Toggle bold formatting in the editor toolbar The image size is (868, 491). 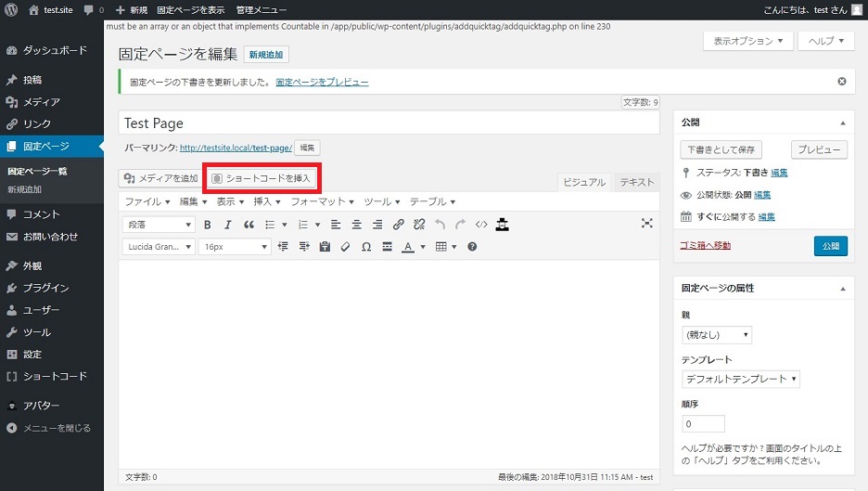(208, 224)
